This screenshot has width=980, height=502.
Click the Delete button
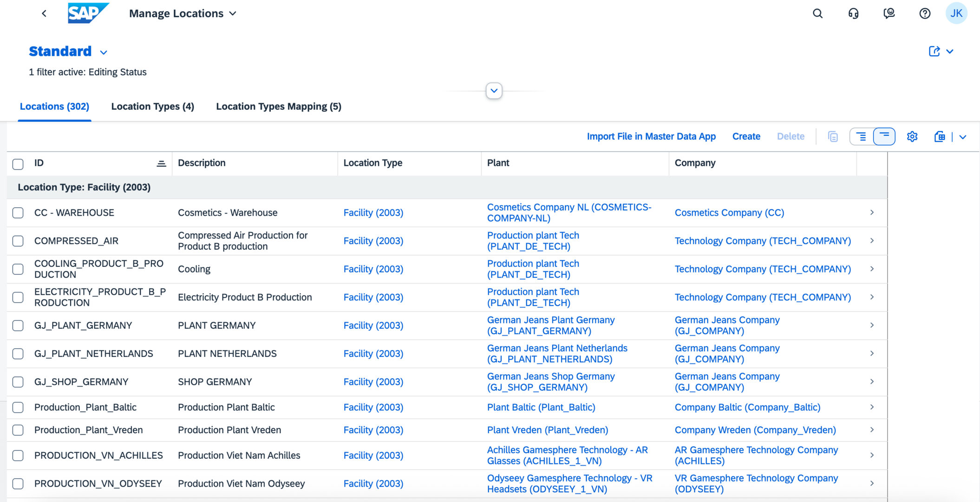point(791,137)
